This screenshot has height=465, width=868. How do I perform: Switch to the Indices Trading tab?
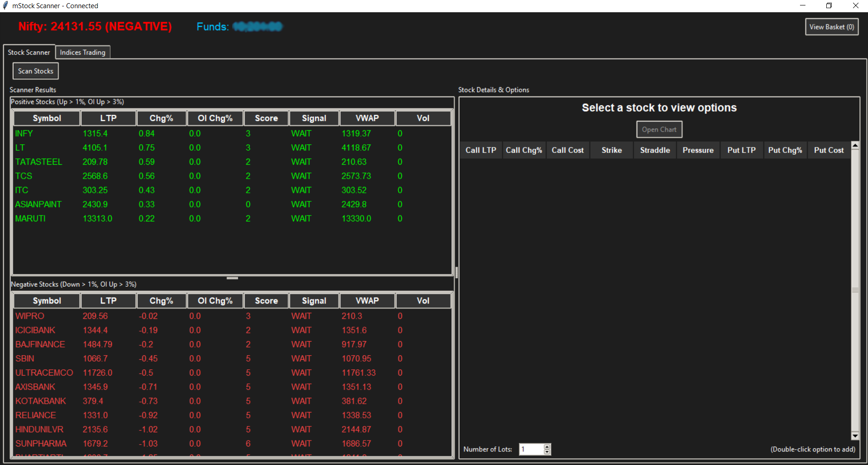pos(82,53)
